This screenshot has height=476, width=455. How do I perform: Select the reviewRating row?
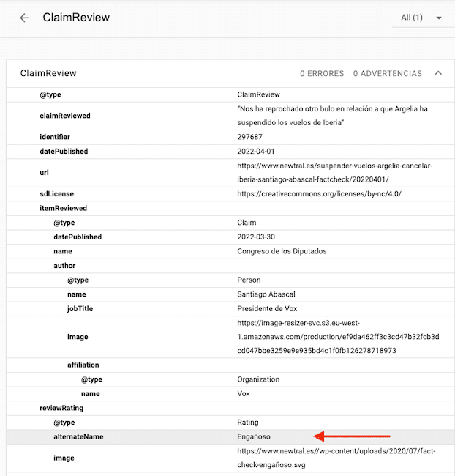230,408
